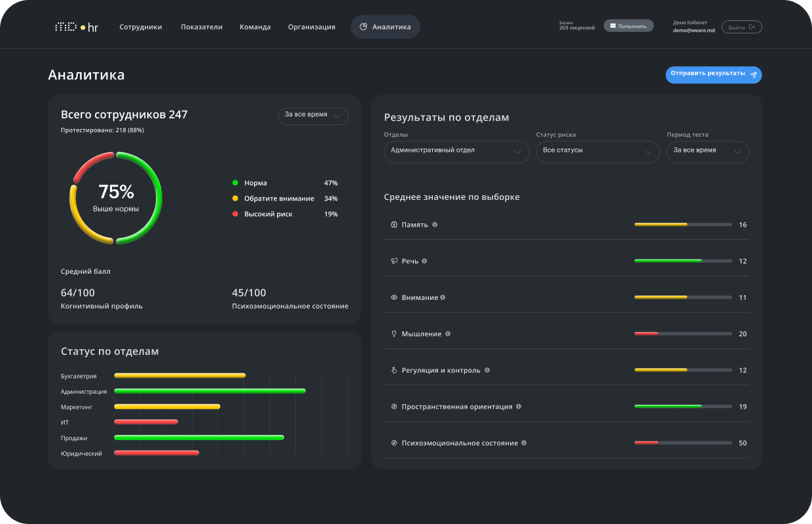Open the employee total period dropdown

[313, 115]
